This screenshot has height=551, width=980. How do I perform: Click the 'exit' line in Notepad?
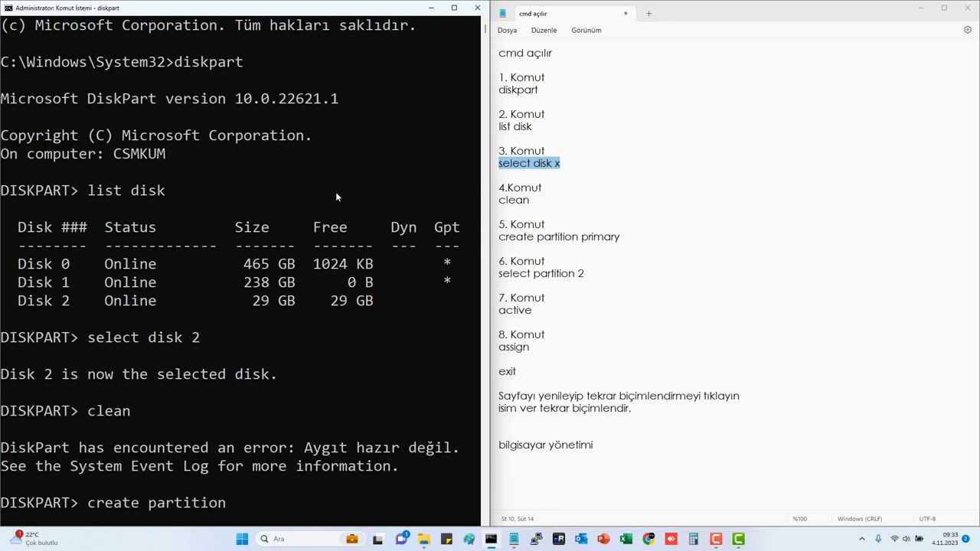click(x=507, y=371)
